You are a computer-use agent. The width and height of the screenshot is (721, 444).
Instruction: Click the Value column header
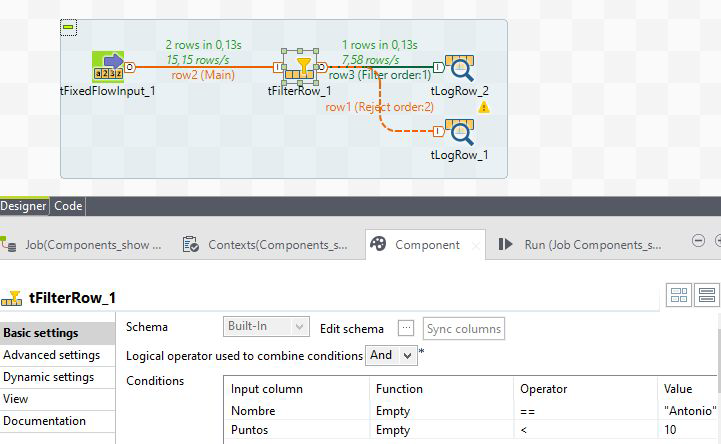[x=689, y=389]
